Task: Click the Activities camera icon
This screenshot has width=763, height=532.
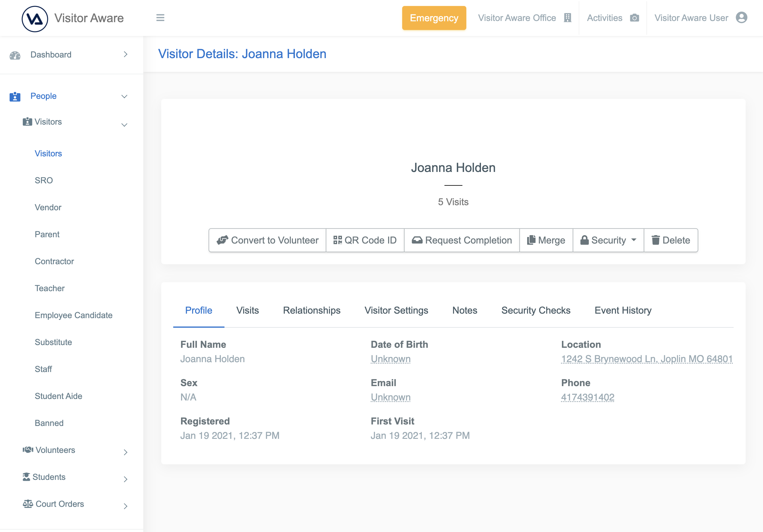Action: click(x=634, y=18)
